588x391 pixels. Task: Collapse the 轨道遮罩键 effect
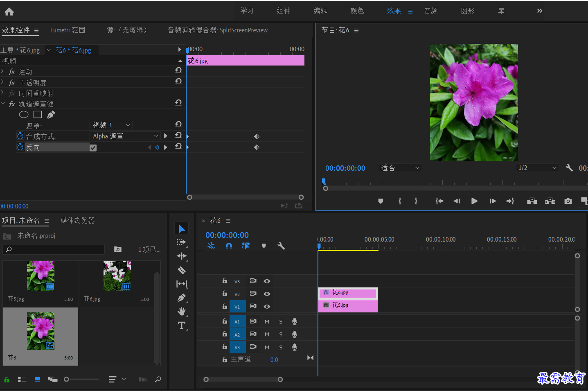[3, 104]
